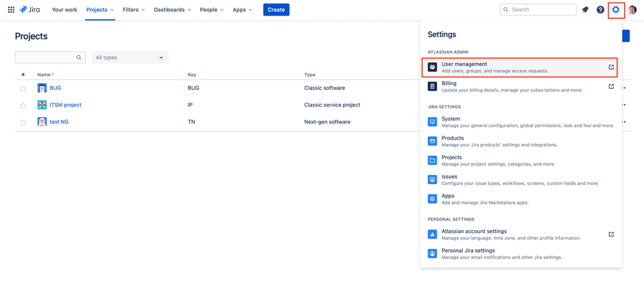Expand the People dropdown menu
Screen dimensions: 644x294
(212, 10)
